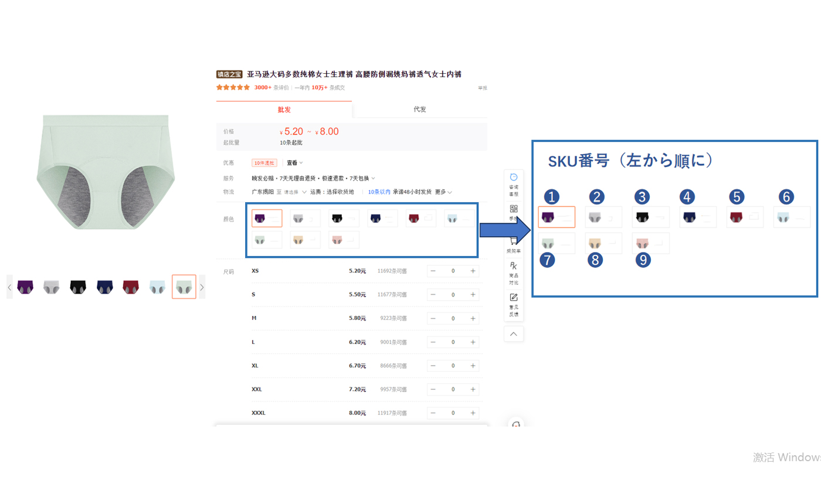Select the 批发 wholesale tab
The width and height of the screenshot is (821, 504).
click(284, 110)
